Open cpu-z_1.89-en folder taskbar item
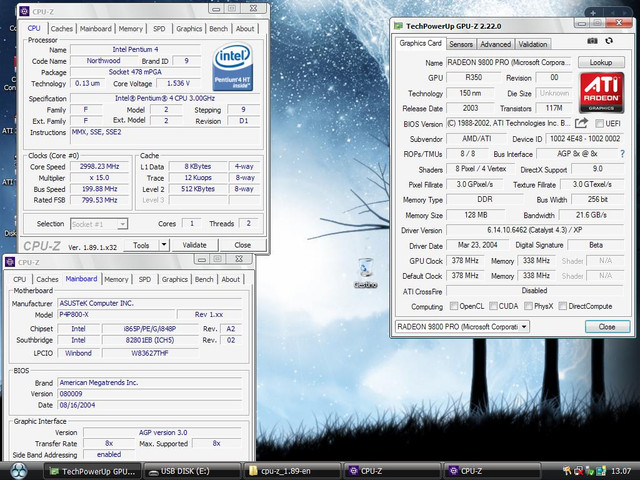 pos(292,471)
